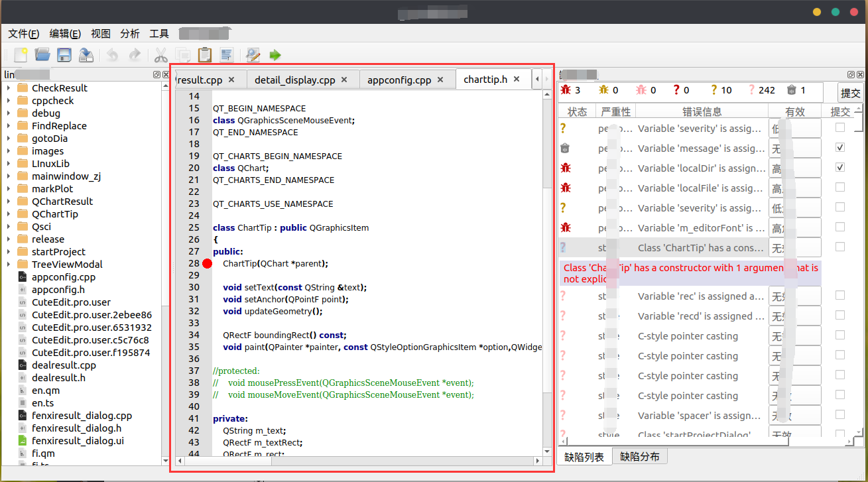Close the appconfig.cpp tab

pos(440,80)
